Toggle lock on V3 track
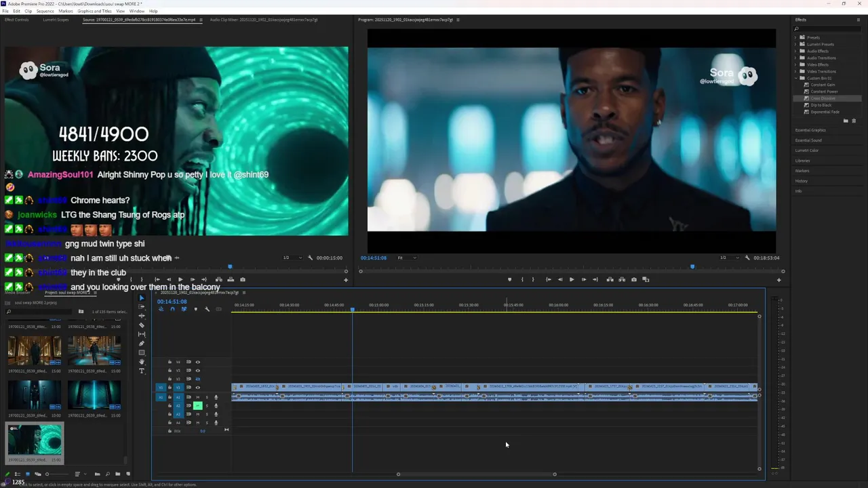The width and height of the screenshot is (868, 488). [170, 371]
